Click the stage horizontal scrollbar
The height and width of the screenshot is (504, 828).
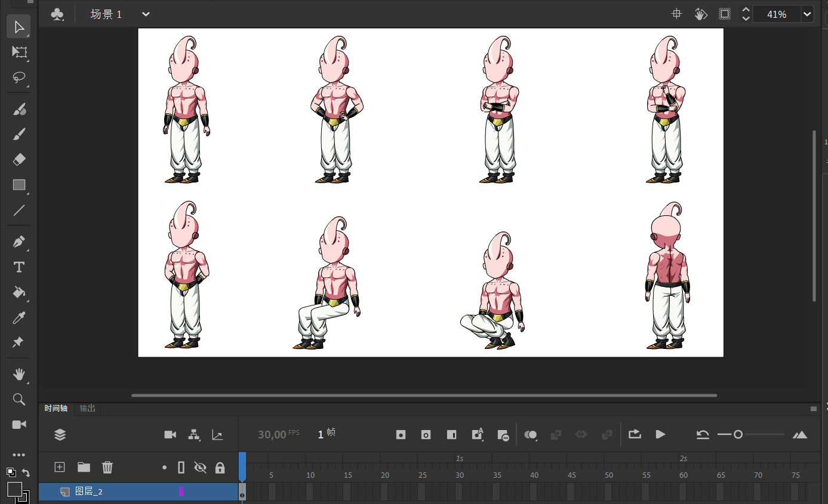[x=424, y=395]
